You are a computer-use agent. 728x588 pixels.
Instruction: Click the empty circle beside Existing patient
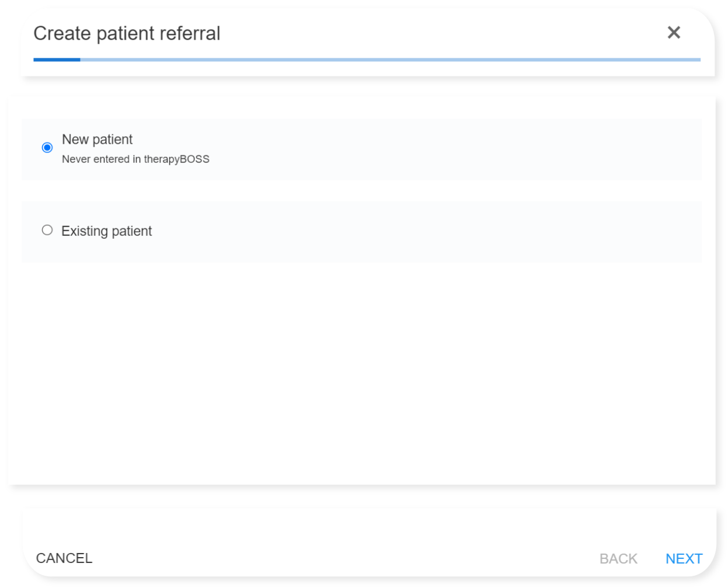click(x=47, y=230)
